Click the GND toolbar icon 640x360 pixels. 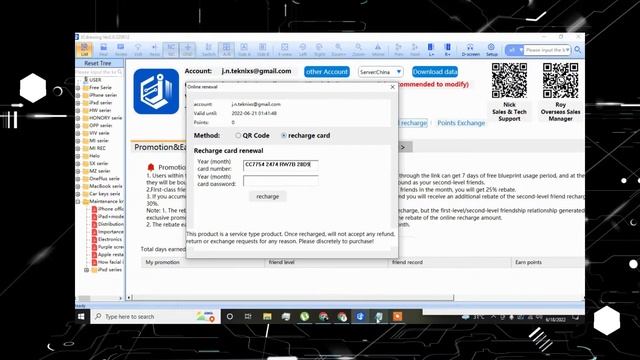click(x=187, y=49)
